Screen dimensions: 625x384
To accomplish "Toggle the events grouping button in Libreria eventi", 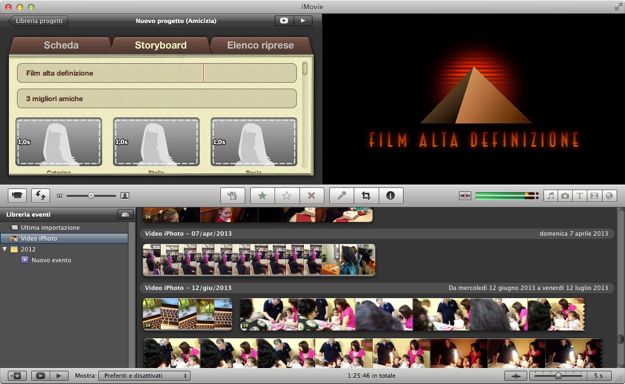I will pyautogui.click(x=125, y=215).
